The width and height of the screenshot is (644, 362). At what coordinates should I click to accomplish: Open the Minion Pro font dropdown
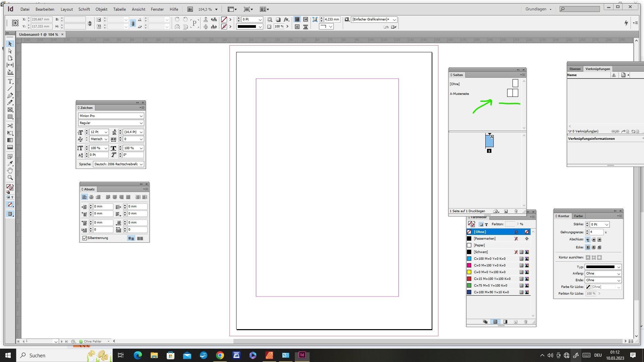coord(141,116)
